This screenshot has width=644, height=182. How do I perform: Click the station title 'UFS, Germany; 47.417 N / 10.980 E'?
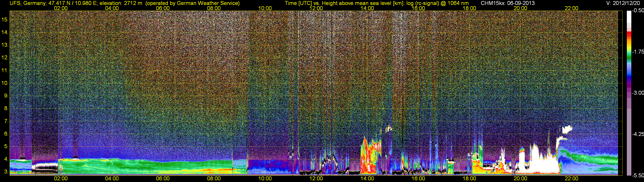coord(53,3)
